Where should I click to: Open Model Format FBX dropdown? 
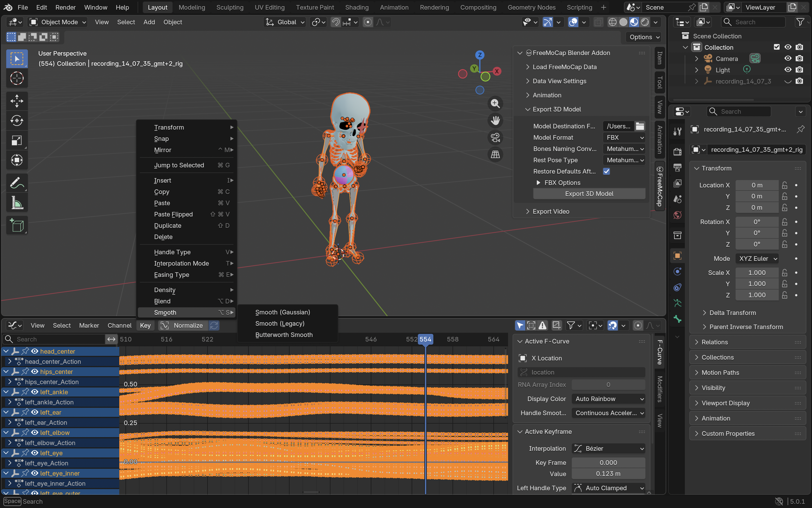(x=624, y=137)
